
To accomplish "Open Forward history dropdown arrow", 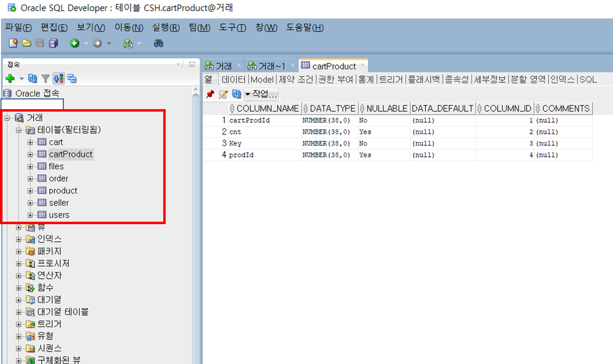I will click(109, 43).
